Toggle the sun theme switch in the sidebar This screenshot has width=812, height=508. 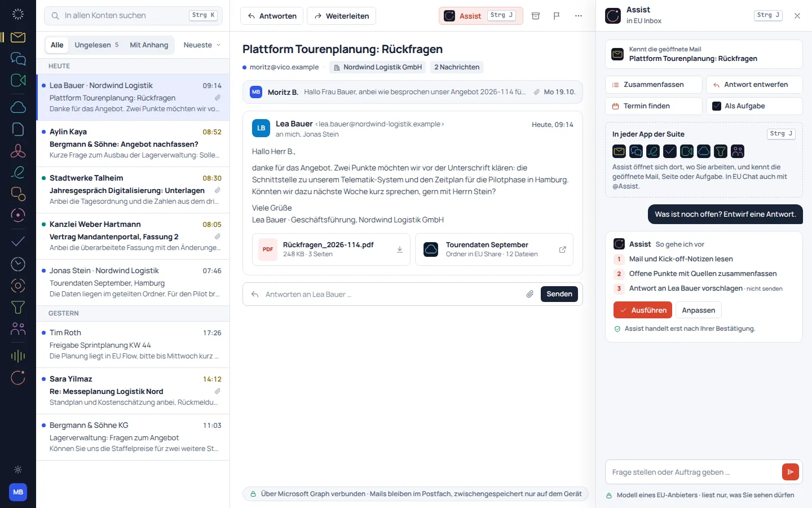point(18,470)
